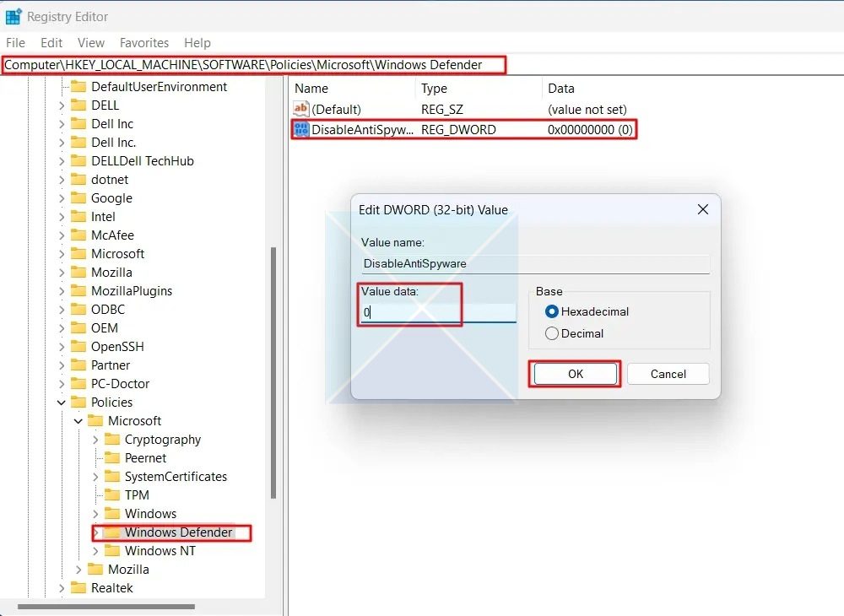Screen dimensions: 844x616
Task: Expand the Realtek tree node
Action: pos(62,587)
